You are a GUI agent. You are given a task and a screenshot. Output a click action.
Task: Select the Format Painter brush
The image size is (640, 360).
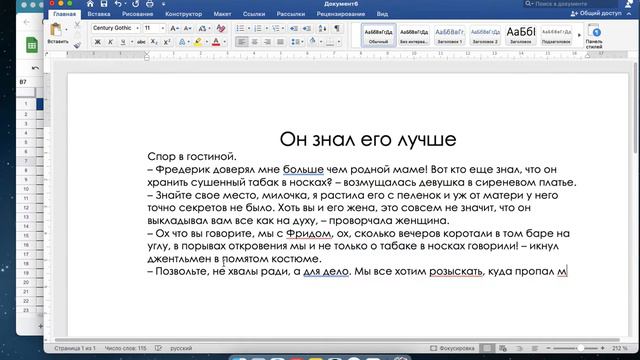77,45
